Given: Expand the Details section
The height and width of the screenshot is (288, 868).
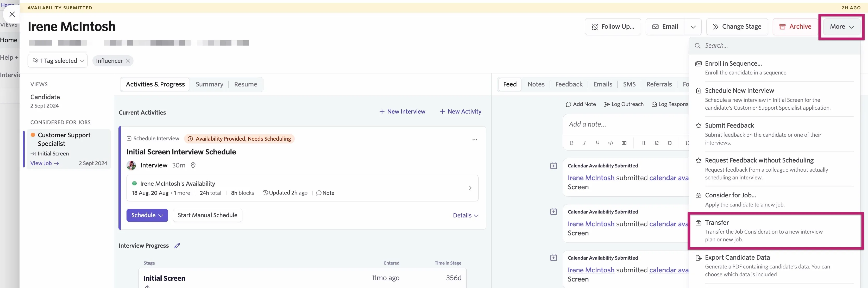Looking at the screenshot, I should point(465,216).
